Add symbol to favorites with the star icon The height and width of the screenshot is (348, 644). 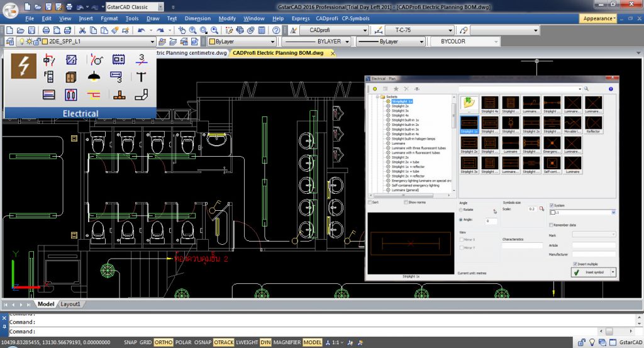point(396,89)
